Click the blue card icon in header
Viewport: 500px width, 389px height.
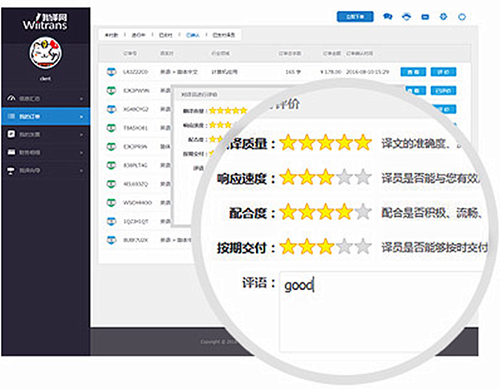point(425,17)
